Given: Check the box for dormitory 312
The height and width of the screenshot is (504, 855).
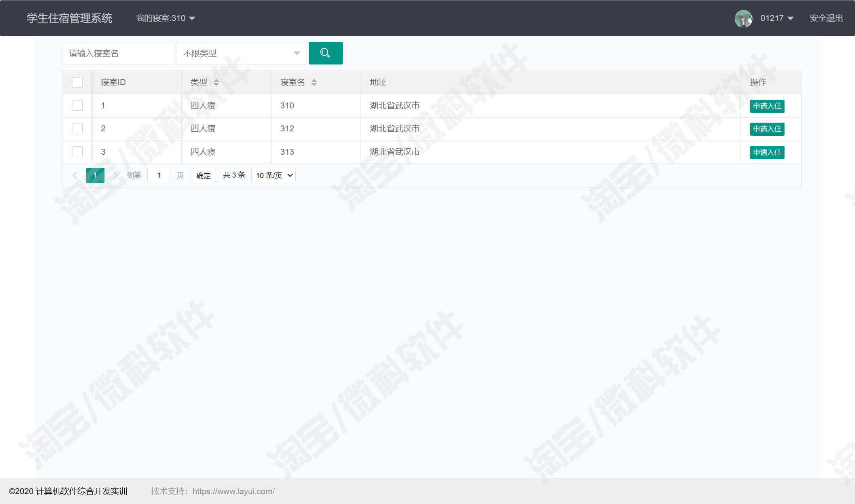Looking at the screenshot, I should (78, 129).
